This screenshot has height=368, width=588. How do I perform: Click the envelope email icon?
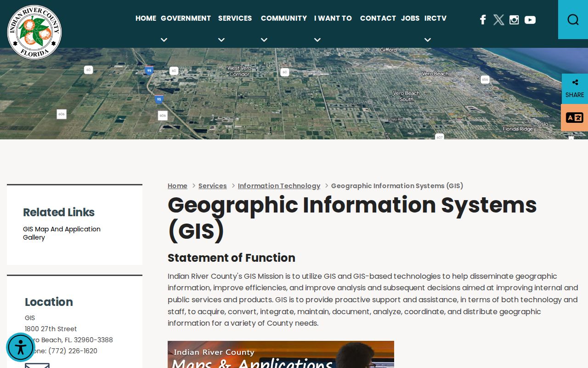pos(37,366)
